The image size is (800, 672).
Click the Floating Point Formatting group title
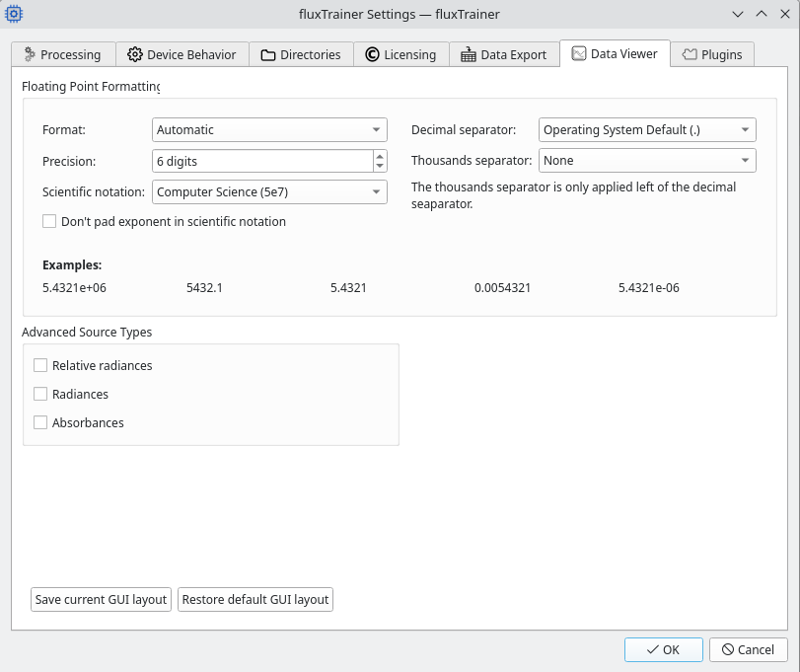coord(91,86)
